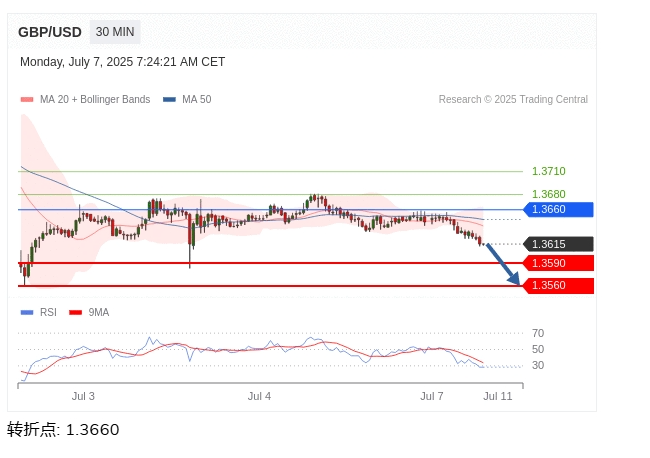Select the red 1.3560 target price tag
Viewport: 650px width, 458px height.
pyautogui.click(x=558, y=286)
